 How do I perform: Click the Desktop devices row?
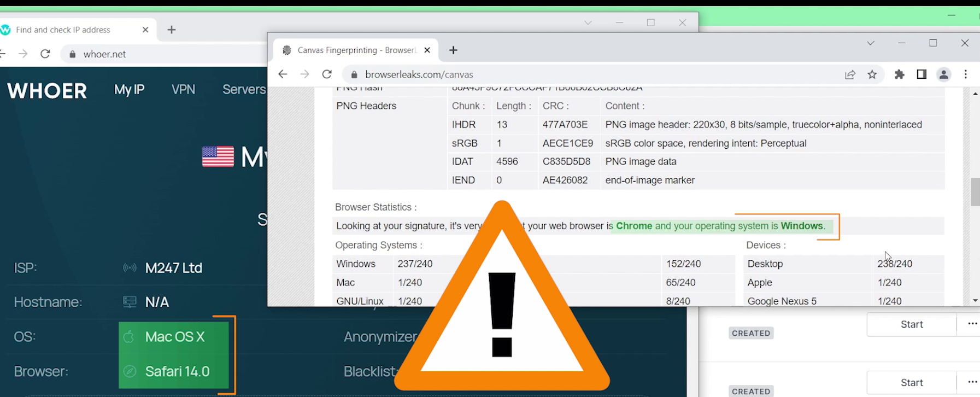[x=844, y=264]
